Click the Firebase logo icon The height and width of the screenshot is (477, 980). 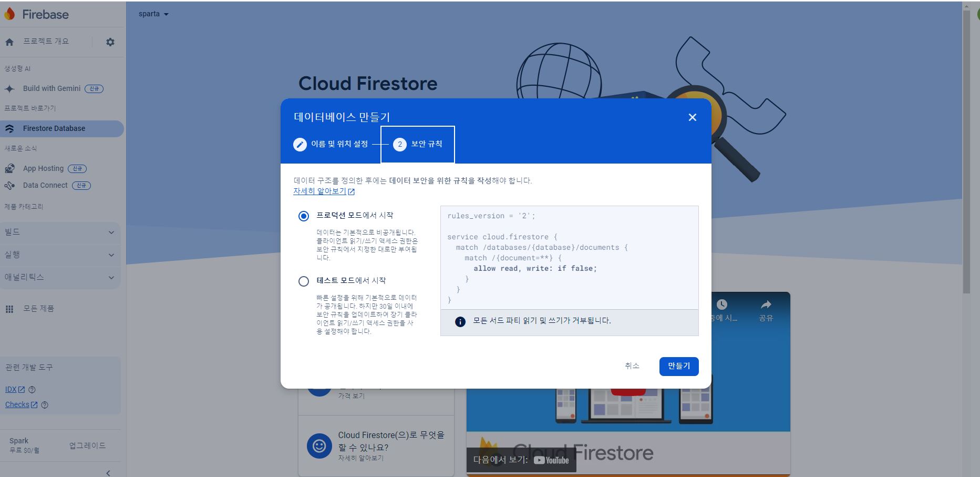(x=9, y=14)
